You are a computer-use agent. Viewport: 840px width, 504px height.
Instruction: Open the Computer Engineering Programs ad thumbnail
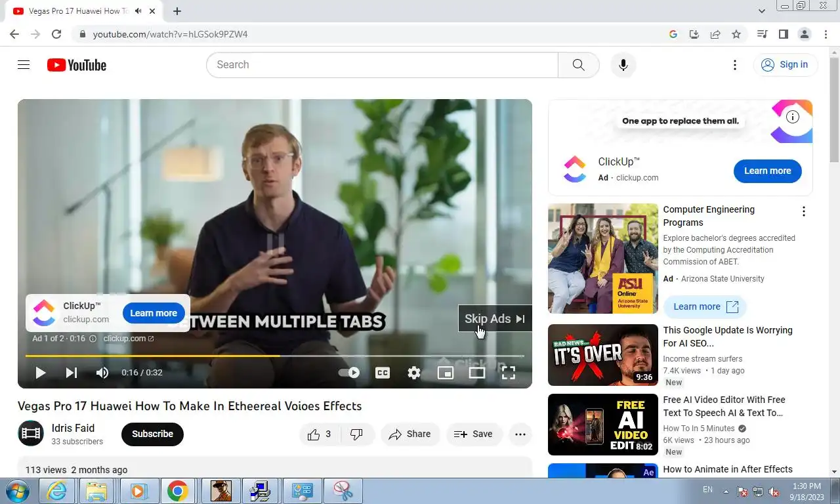click(x=603, y=259)
